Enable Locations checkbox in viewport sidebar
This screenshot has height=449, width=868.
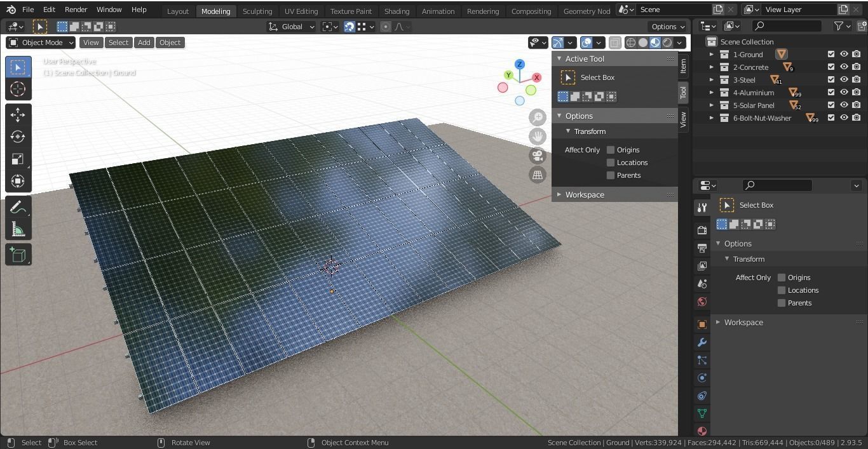click(x=611, y=163)
